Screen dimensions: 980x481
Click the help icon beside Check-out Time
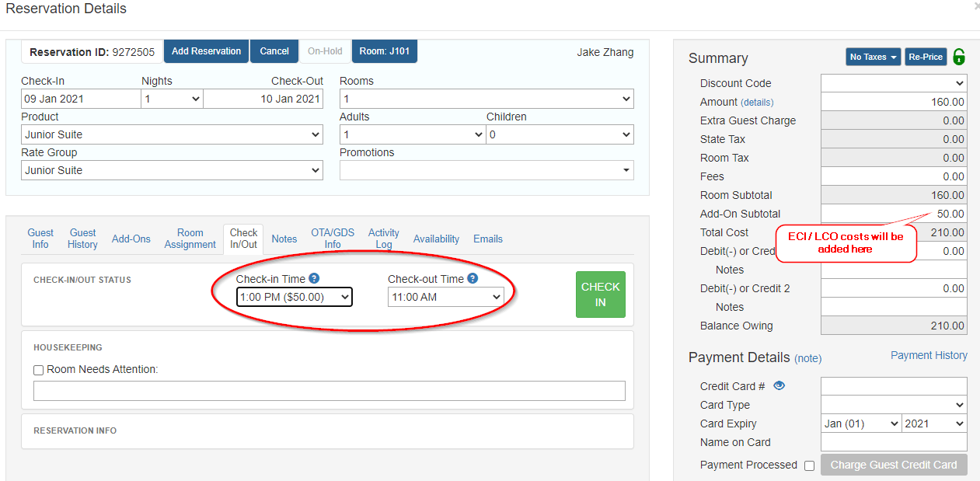point(474,277)
